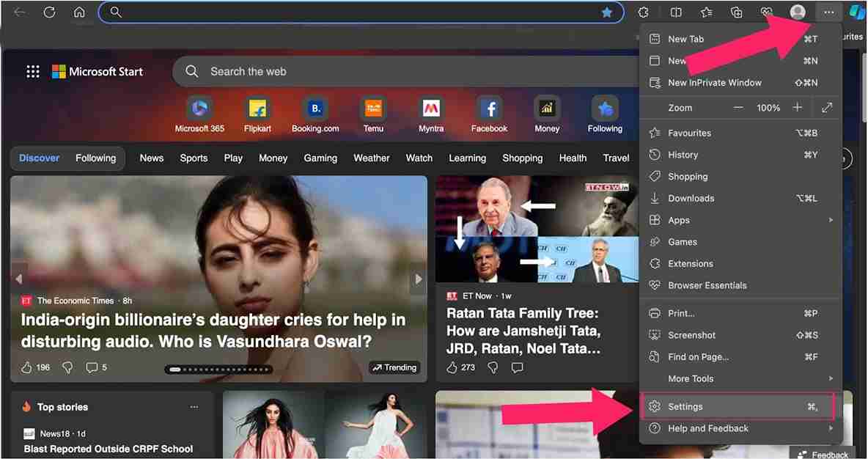Viewport: 868px width, 459px height.
Task: Select New Tab from the menu
Action: [x=740, y=39]
